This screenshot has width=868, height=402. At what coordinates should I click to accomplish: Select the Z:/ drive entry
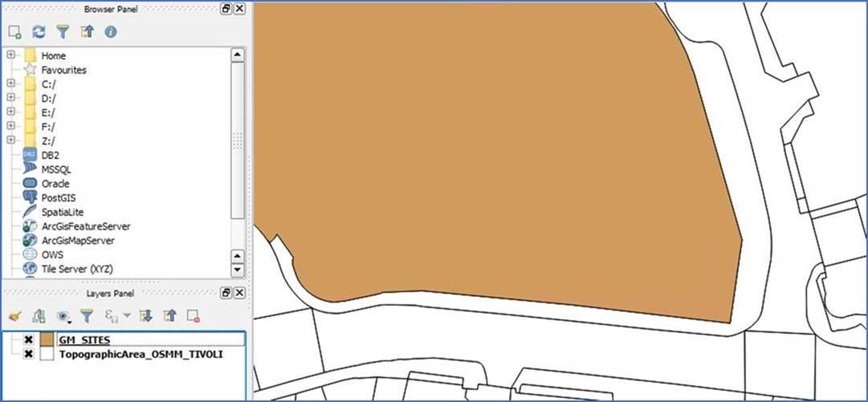pos(49,141)
